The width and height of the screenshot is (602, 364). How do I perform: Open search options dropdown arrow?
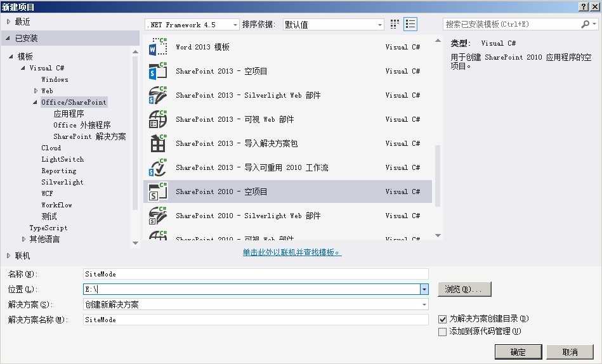click(594, 24)
